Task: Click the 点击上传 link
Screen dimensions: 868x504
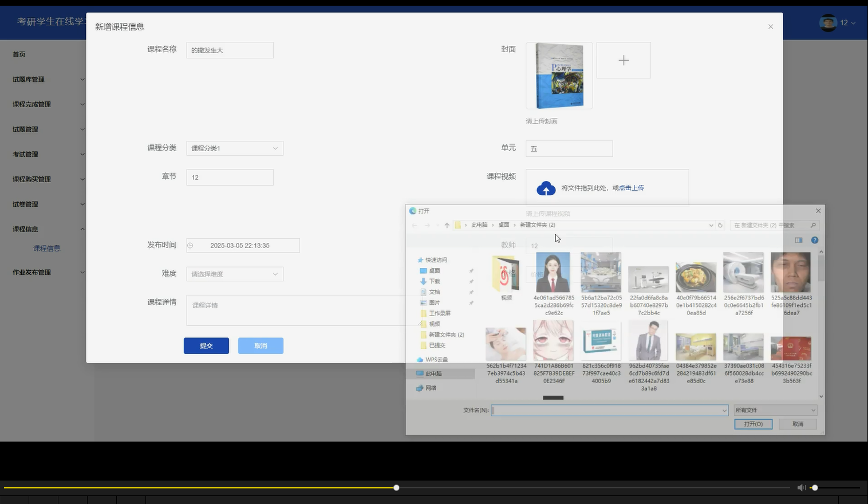Action: (632, 188)
